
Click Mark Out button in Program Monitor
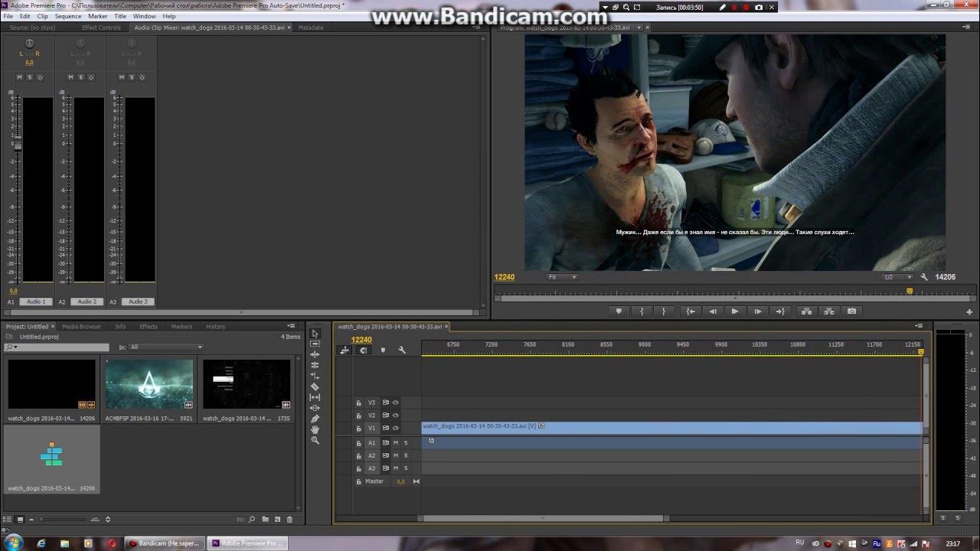pos(664,311)
